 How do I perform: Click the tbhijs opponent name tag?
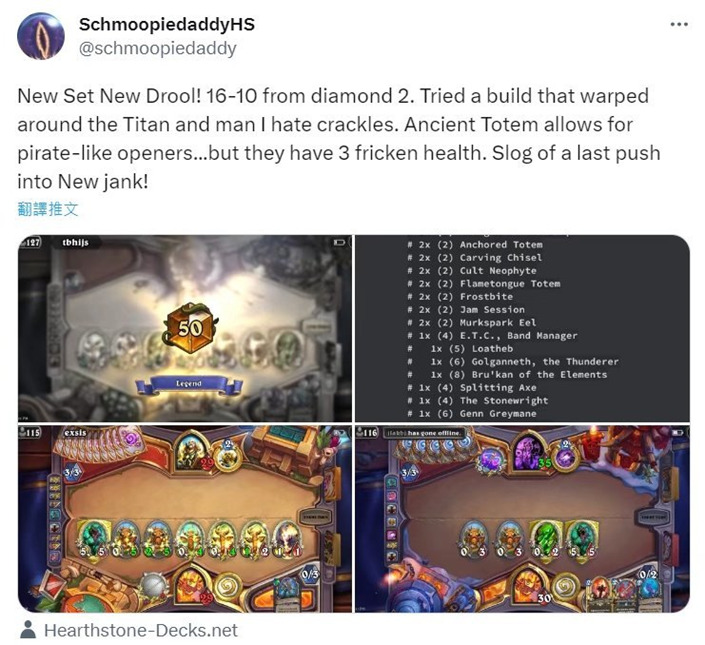pyautogui.click(x=76, y=243)
